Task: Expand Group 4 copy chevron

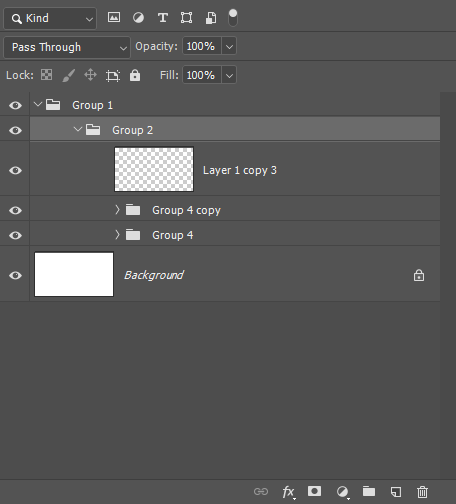Action: [117, 210]
